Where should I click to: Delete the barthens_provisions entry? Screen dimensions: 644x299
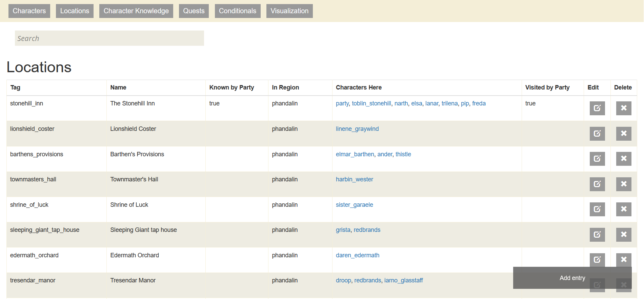click(624, 159)
